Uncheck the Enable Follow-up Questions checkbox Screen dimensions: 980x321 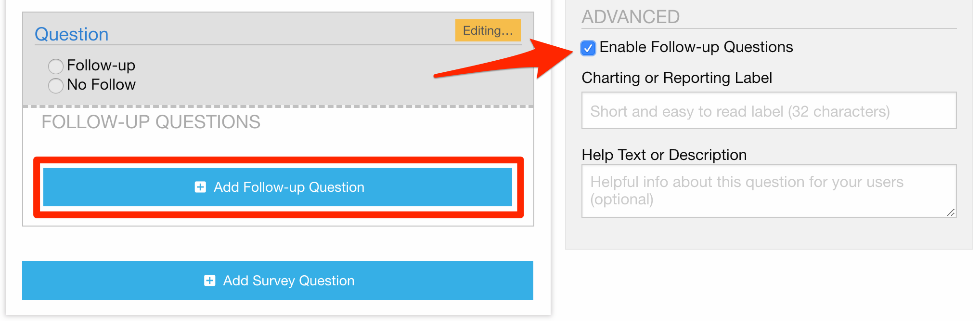pos(588,48)
